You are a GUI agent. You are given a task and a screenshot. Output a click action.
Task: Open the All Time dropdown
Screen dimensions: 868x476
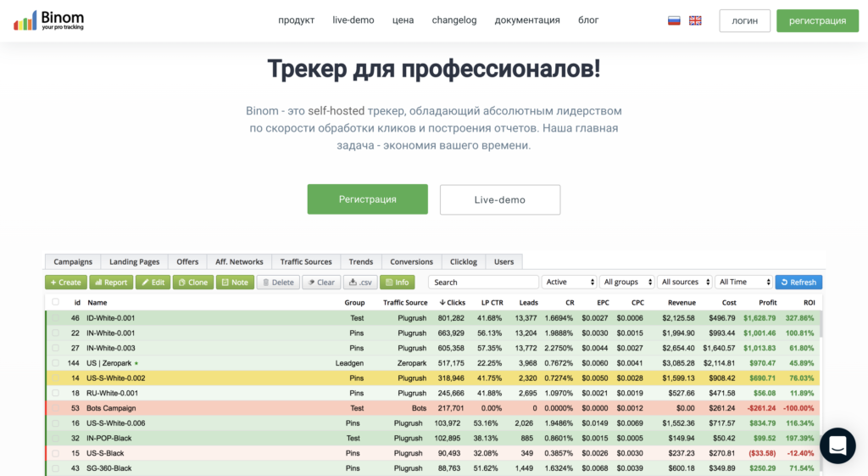click(x=743, y=282)
